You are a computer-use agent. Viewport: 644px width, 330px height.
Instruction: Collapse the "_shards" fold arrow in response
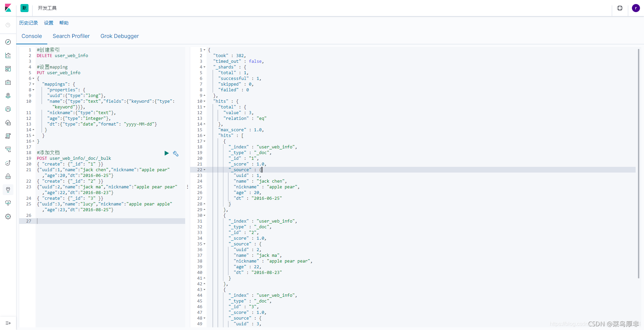coord(204,67)
